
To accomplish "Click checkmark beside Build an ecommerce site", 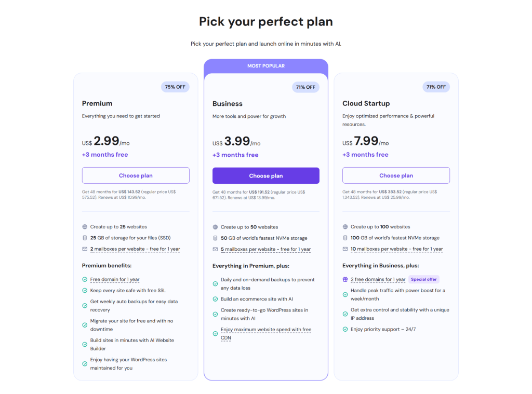I will point(215,299).
